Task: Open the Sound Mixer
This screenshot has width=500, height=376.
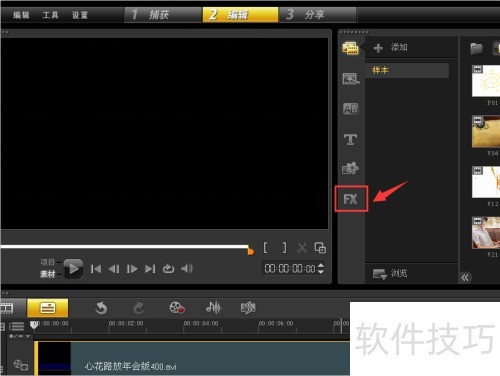Action: [213, 308]
